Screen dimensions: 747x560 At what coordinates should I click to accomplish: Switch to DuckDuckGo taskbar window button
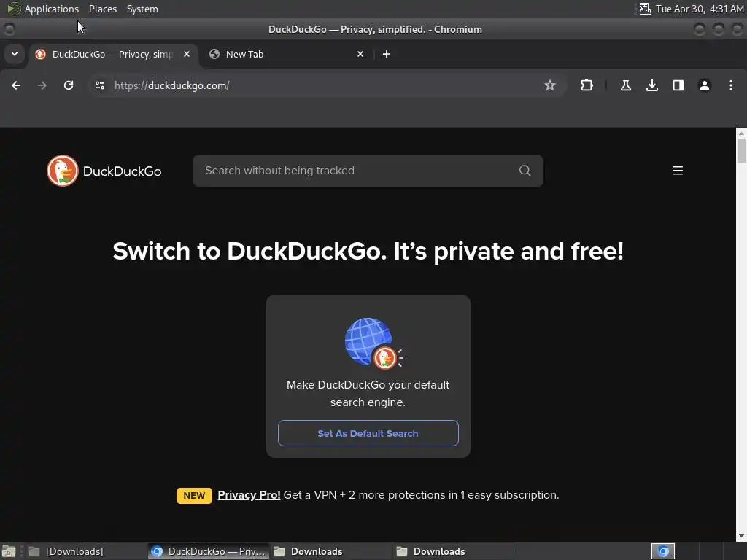click(208, 551)
